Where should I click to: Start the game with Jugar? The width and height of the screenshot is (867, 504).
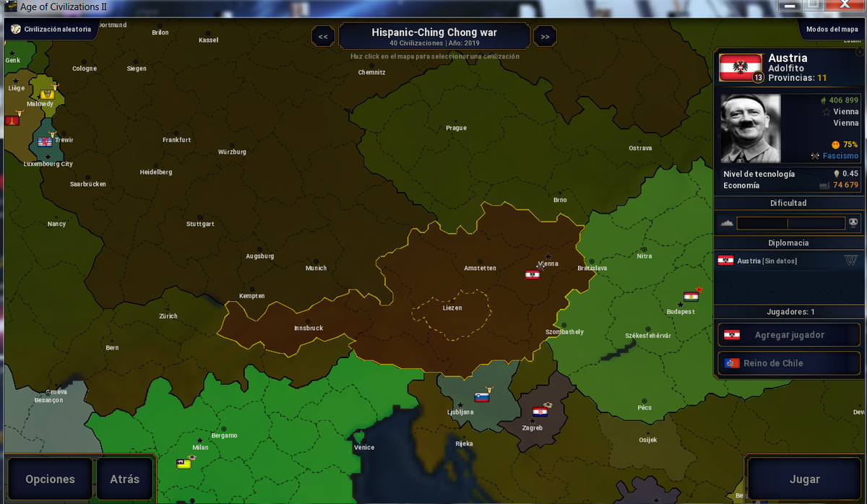tap(804, 479)
